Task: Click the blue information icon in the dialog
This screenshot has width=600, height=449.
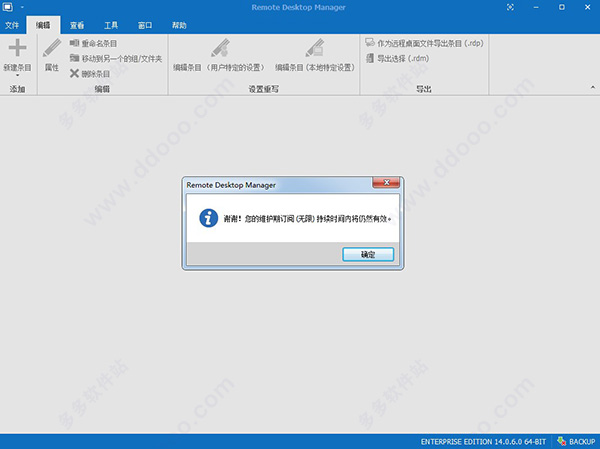Action: coord(209,218)
